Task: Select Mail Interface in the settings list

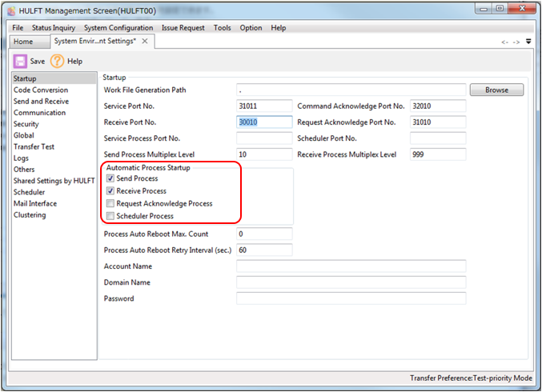Action: [35, 203]
